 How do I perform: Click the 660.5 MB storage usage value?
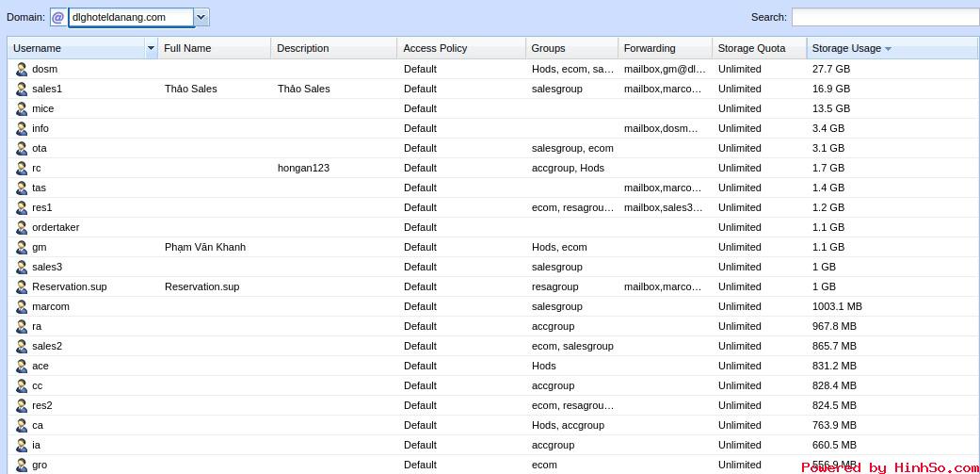coord(834,445)
